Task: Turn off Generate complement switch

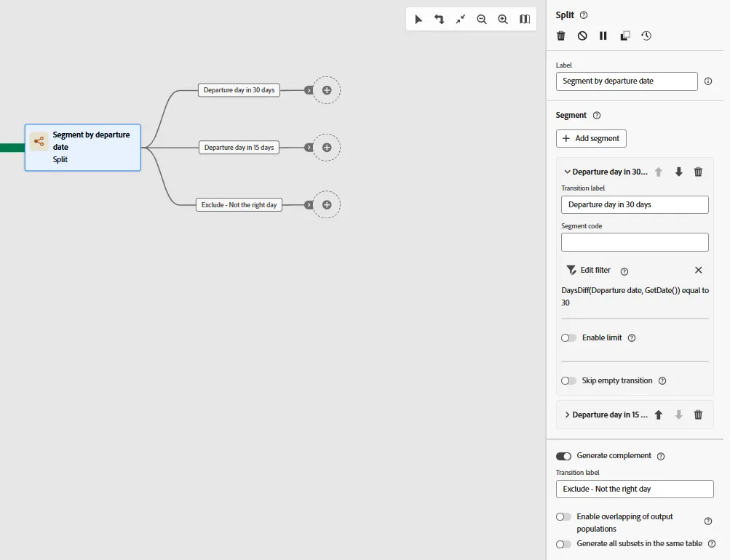Action: click(563, 456)
